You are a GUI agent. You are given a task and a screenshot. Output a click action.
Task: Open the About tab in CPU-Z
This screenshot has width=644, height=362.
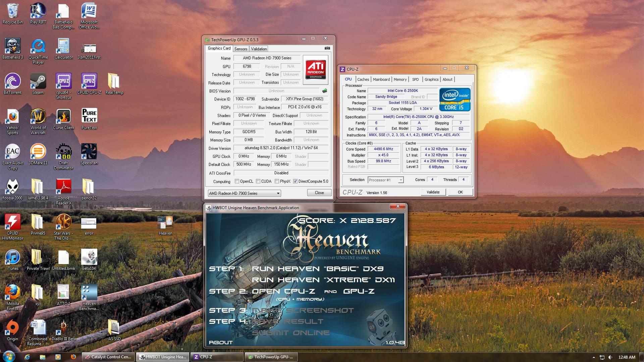pos(447,79)
